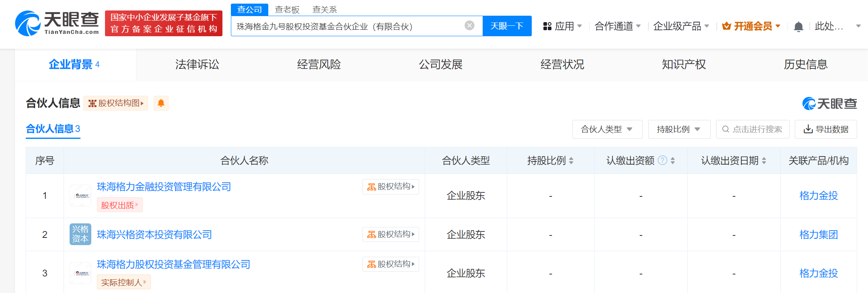868x293 pixels.
Task: Open link 珠海格力股权投资基金管理有限公司
Action: [x=174, y=264]
